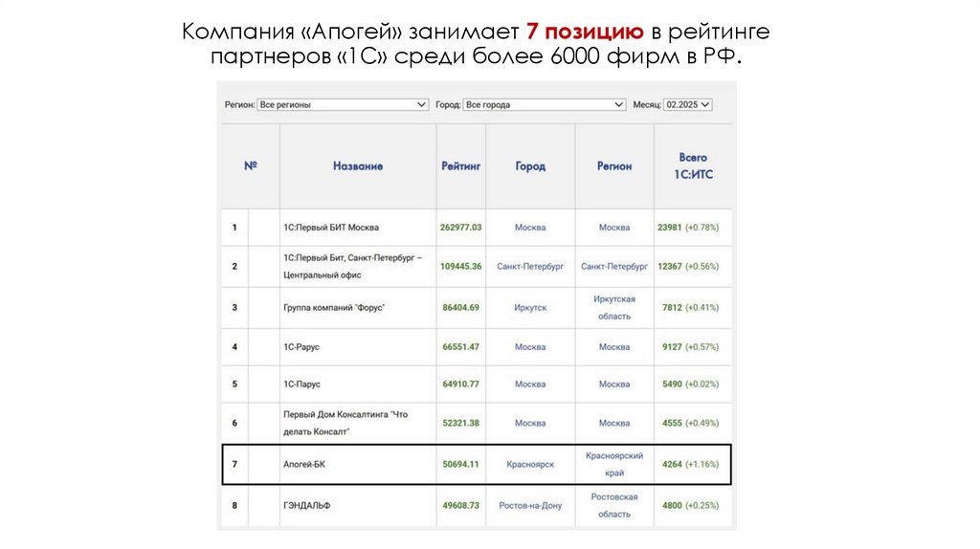Image resolution: width=980 pixels, height=549 pixels.
Task: Open the Город dropdown showing Все города
Action: [545, 105]
